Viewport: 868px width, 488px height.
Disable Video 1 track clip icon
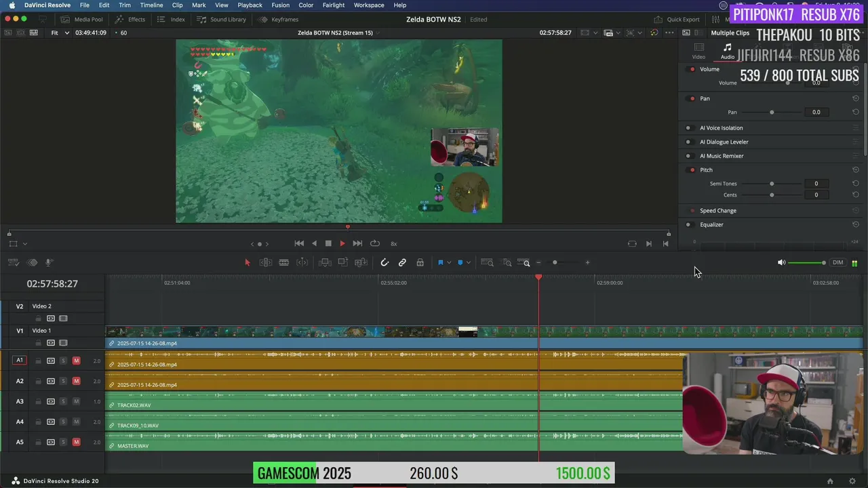click(x=63, y=343)
